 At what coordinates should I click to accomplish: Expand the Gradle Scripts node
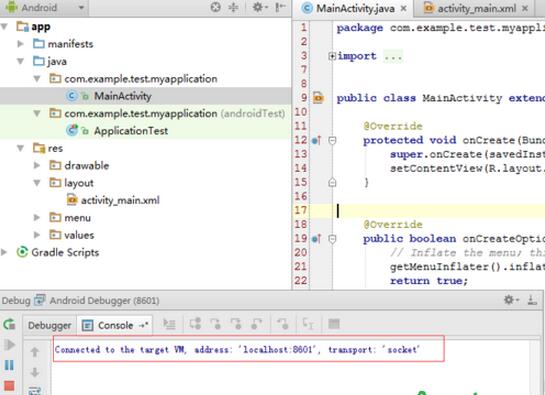click(5, 252)
